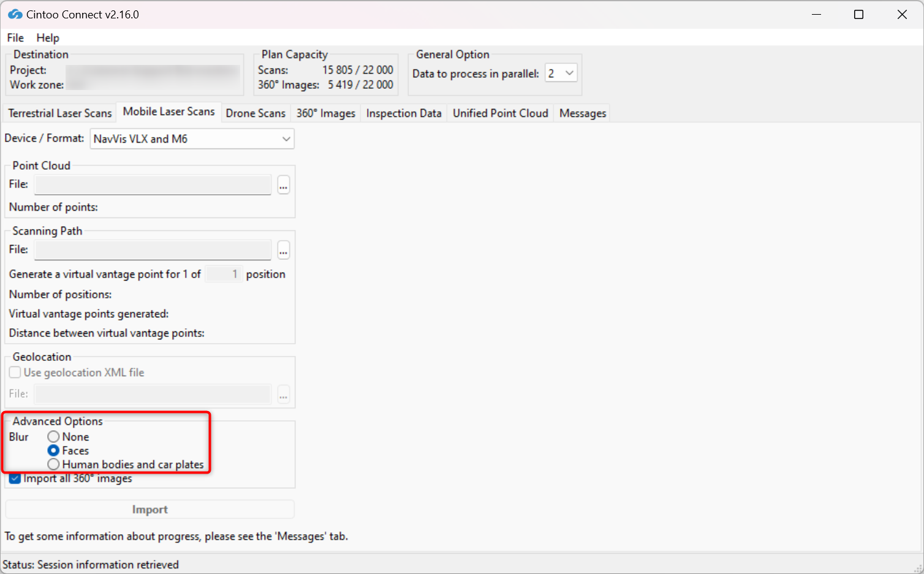View the Messages tab

[583, 113]
